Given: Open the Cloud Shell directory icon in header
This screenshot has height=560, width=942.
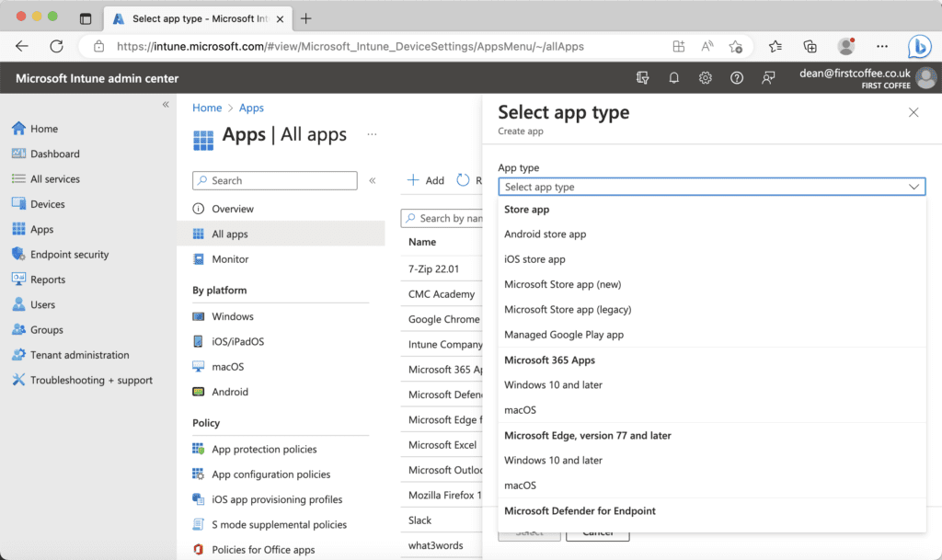Looking at the screenshot, I should [x=643, y=78].
